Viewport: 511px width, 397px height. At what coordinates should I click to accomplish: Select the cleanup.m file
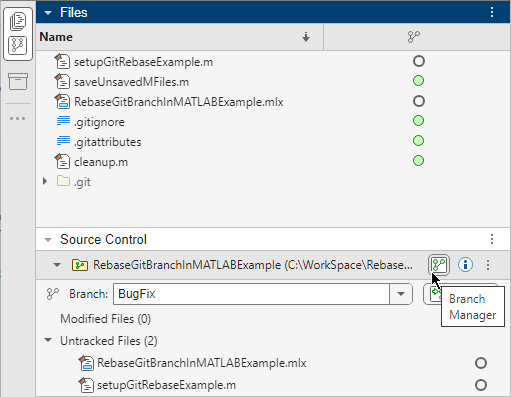coord(101,162)
